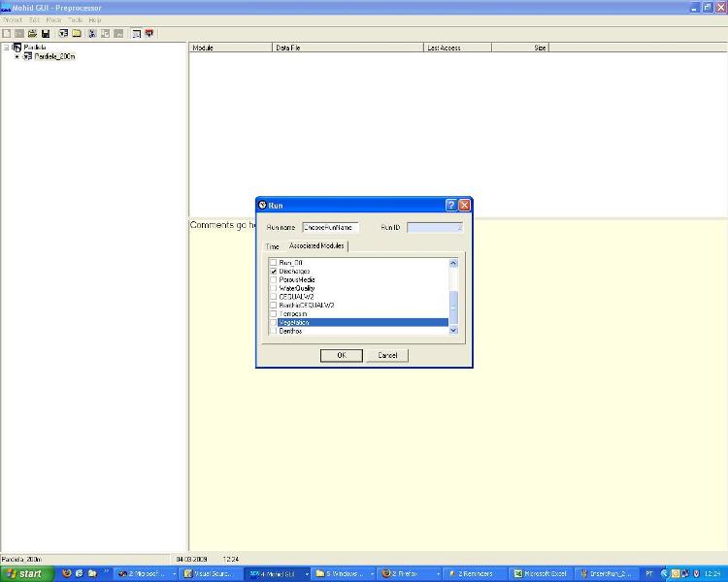Expand the Pardiela_200m tree node

17,56
